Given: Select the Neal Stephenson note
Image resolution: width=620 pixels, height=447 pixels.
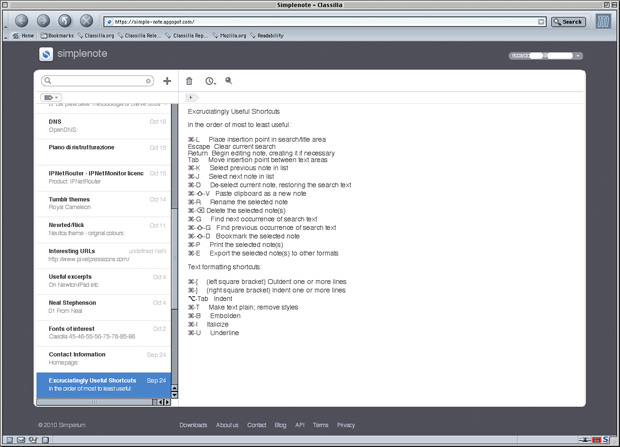Looking at the screenshot, I should pos(104,307).
